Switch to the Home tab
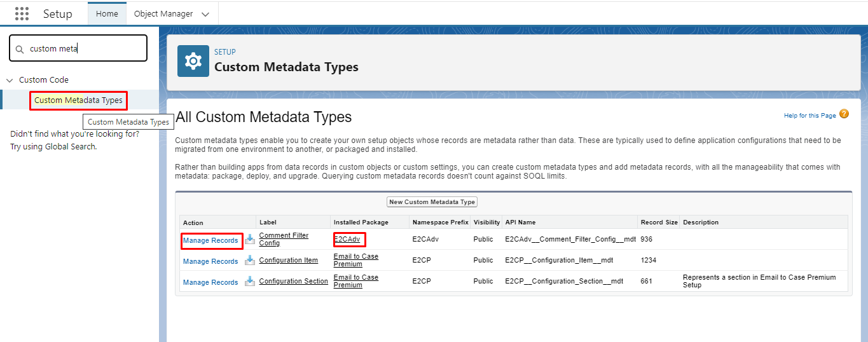The width and height of the screenshot is (868, 342). (107, 14)
